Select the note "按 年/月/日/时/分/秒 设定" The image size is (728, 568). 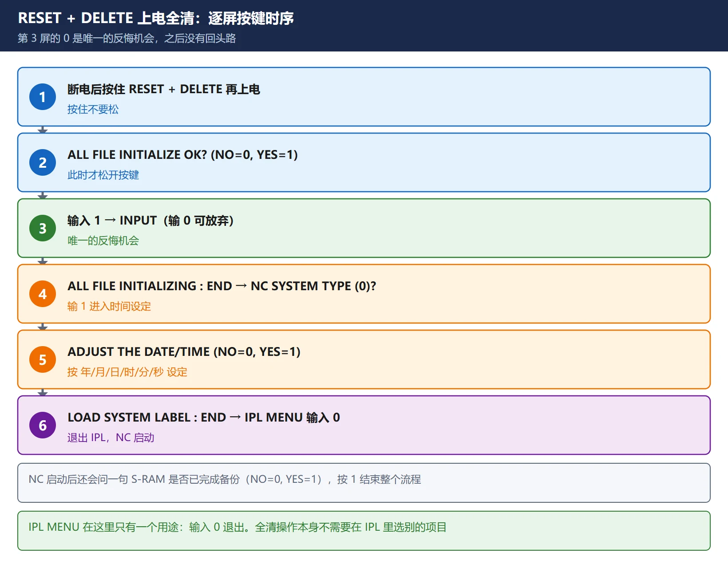[x=127, y=372]
